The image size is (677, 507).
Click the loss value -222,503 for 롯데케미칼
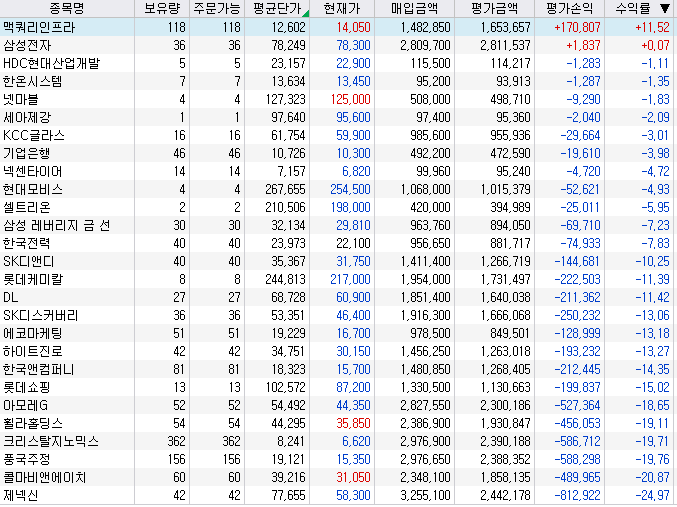pyautogui.click(x=577, y=279)
